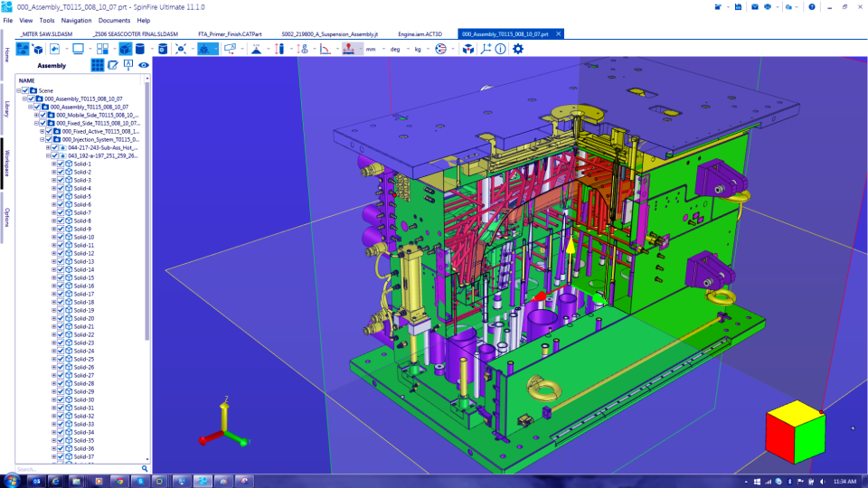Open the mm length units dropdown
The width and height of the screenshot is (868, 488).
point(373,49)
